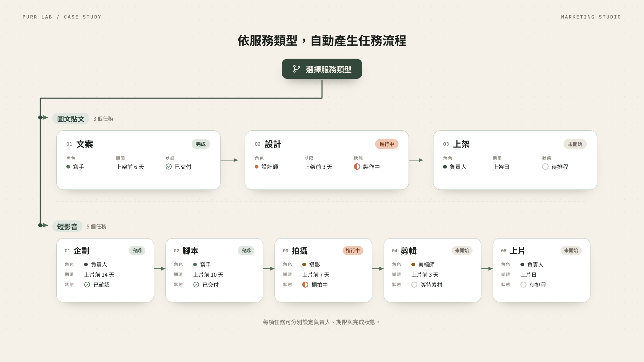Click the 已交付 check icon in 文案 card
The image size is (644, 362).
click(x=169, y=167)
